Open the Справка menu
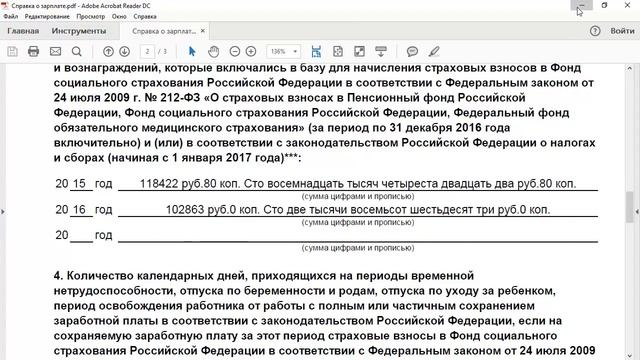Viewport: 640px width, 360px height. (x=145, y=16)
